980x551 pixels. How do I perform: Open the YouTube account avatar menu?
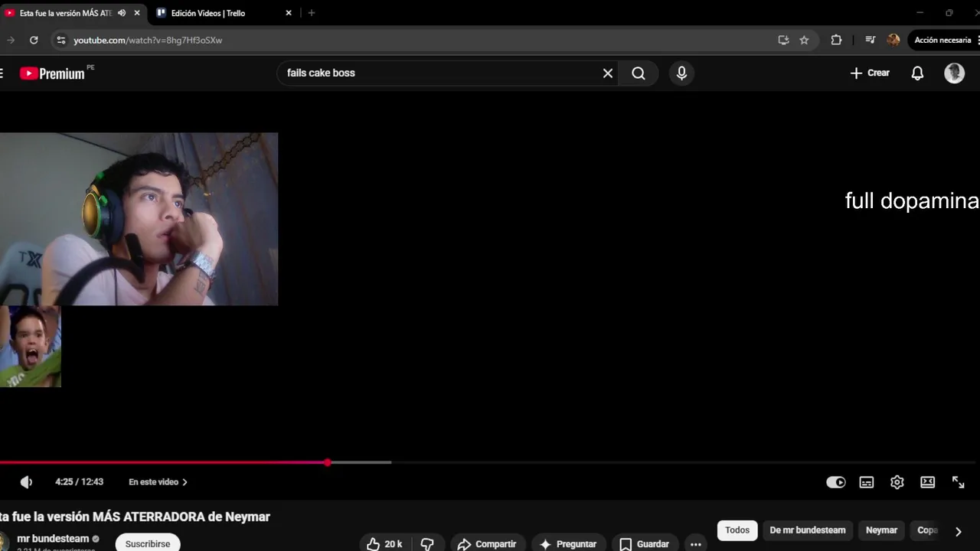tap(954, 73)
